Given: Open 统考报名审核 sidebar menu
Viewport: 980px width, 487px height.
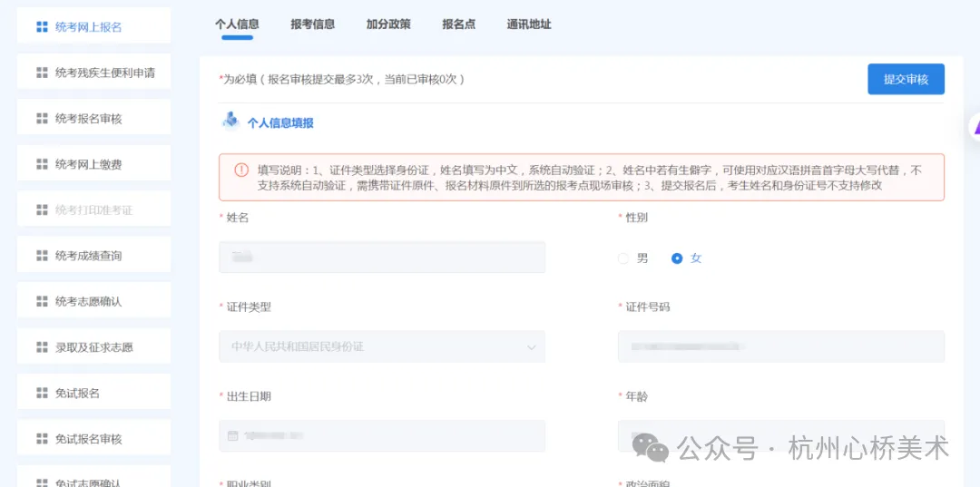Looking at the screenshot, I should 93,119.
